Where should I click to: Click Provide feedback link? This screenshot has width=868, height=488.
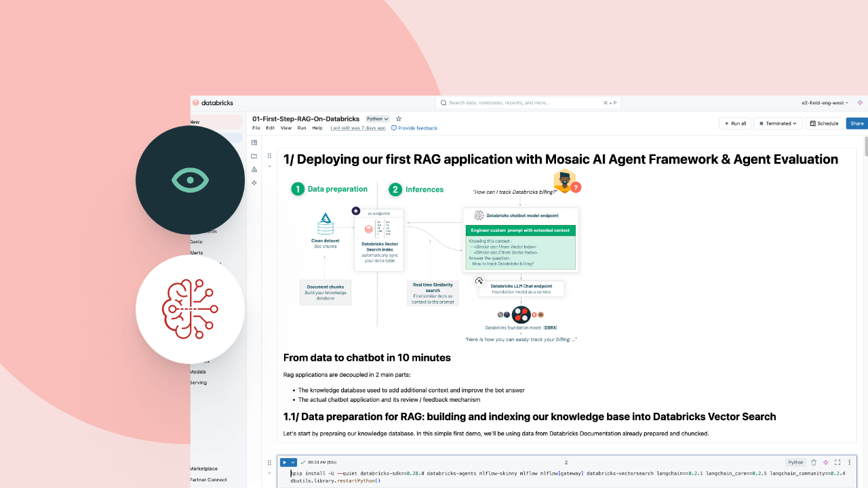click(x=414, y=128)
